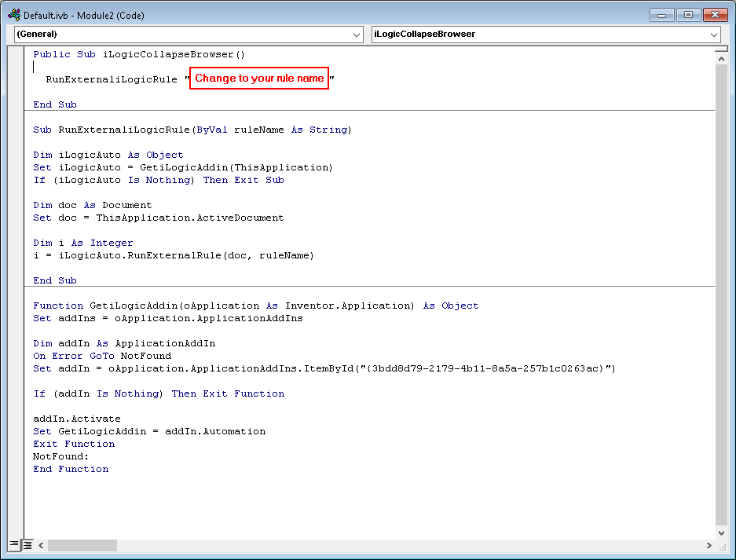Viewport: 736px width, 560px height.
Task: Click the red Change to your rule name placeholder
Action: [x=259, y=78]
